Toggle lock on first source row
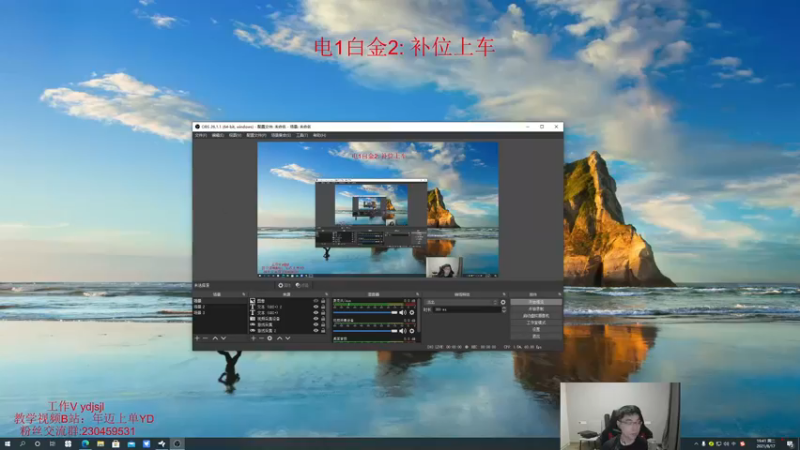Image resolution: width=800 pixels, height=450 pixels. click(x=323, y=301)
